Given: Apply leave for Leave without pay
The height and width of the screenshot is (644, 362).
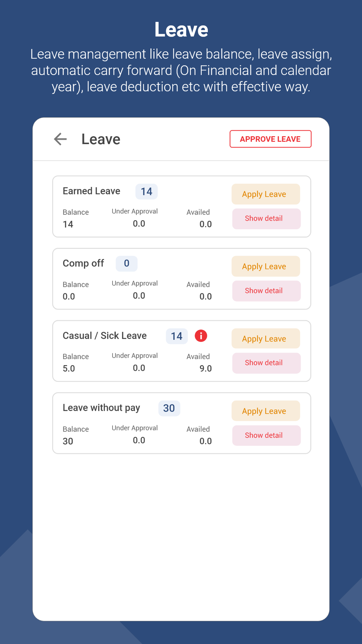Looking at the screenshot, I should pos(266,411).
